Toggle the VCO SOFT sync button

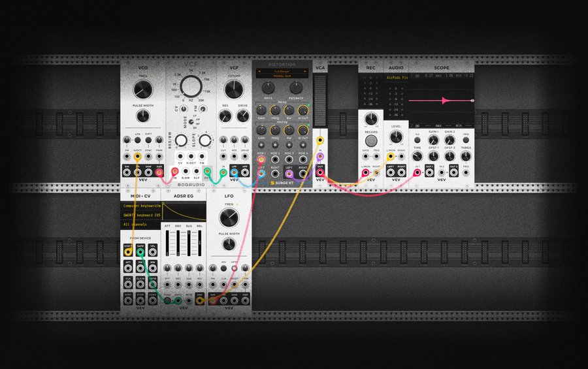[148, 140]
